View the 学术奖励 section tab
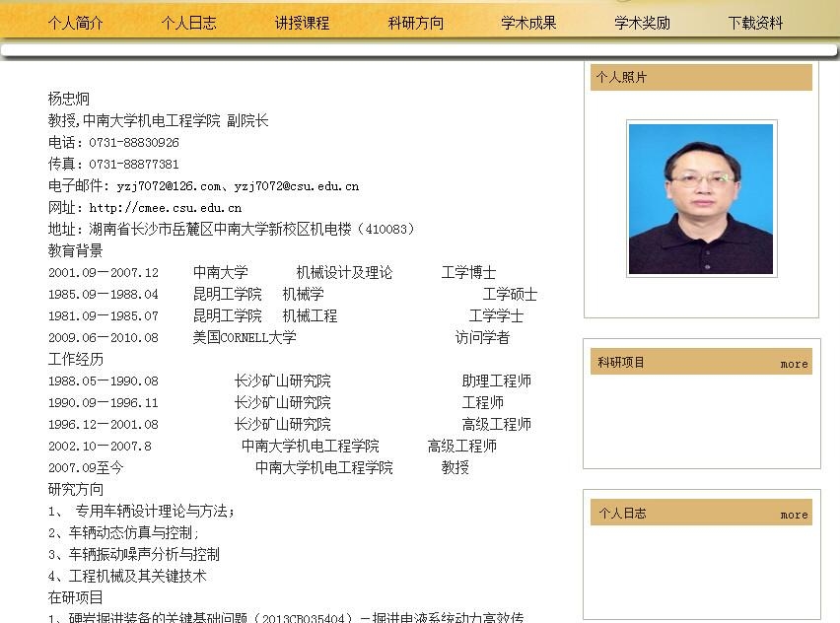 (x=642, y=23)
